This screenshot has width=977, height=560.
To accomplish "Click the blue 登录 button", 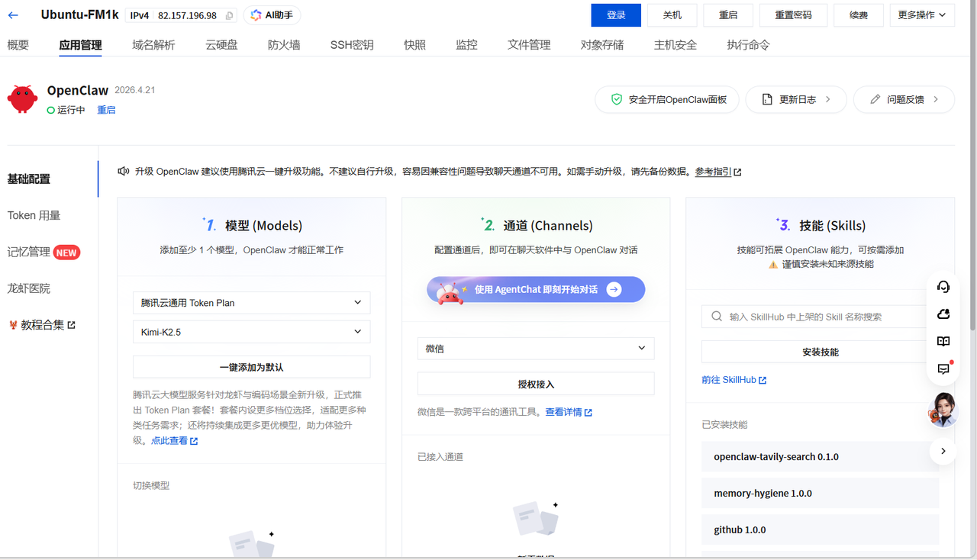I will [616, 15].
